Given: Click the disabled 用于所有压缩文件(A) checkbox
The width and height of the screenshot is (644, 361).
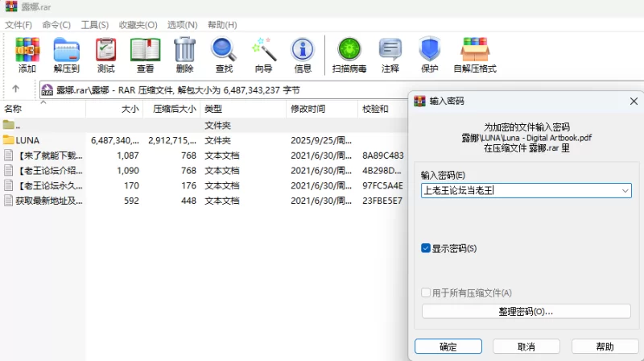Looking at the screenshot, I should click(426, 293).
